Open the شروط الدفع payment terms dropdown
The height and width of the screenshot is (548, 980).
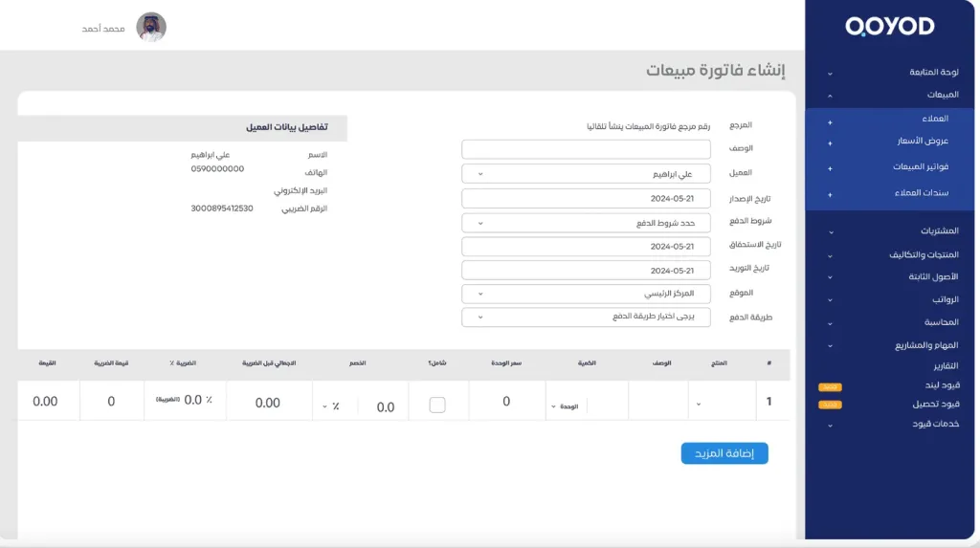click(x=586, y=223)
